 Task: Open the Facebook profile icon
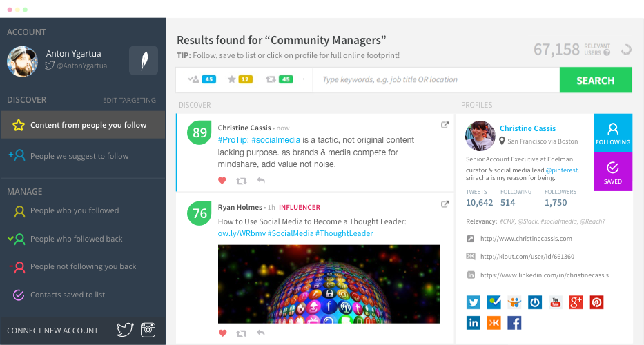[x=514, y=322]
